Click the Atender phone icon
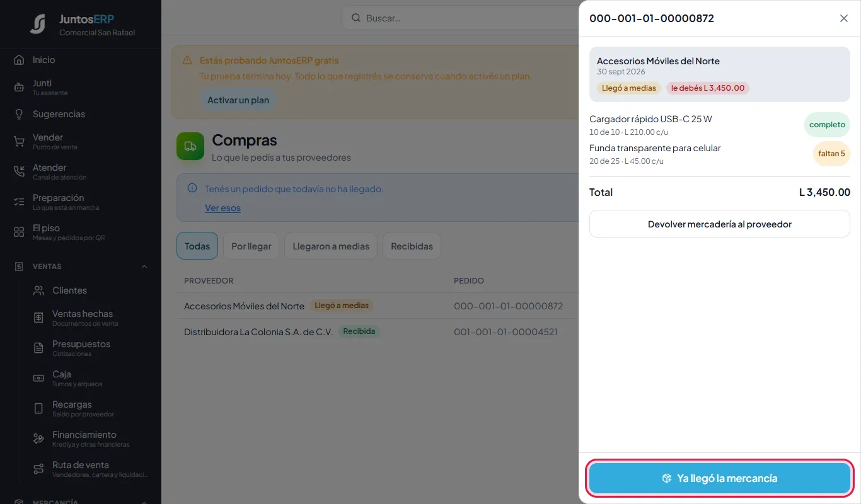 [x=19, y=172]
